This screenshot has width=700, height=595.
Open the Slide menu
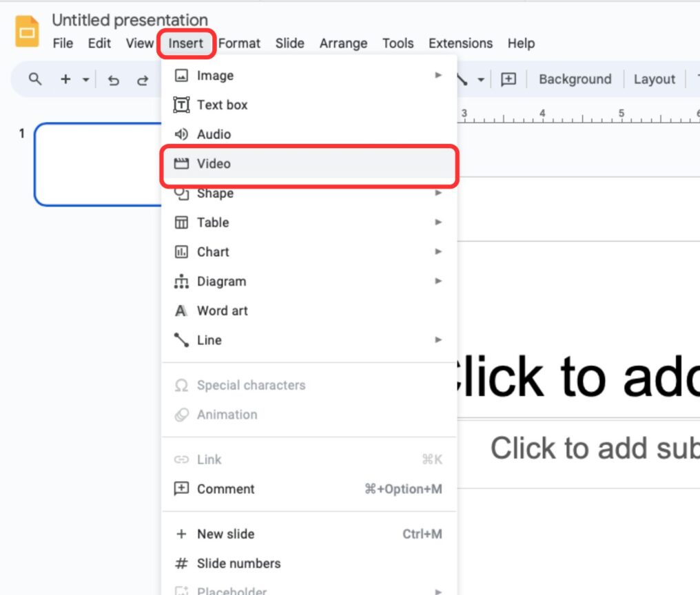point(290,43)
